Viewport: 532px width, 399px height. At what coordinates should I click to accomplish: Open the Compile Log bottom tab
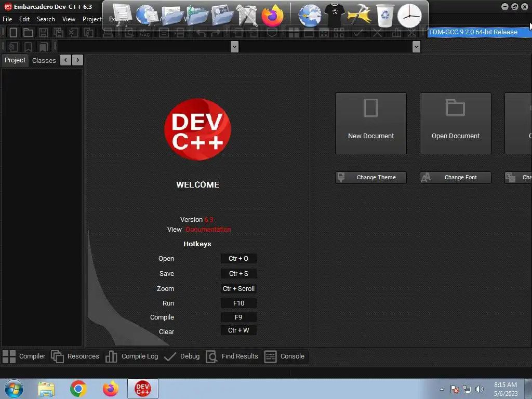(x=131, y=356)
